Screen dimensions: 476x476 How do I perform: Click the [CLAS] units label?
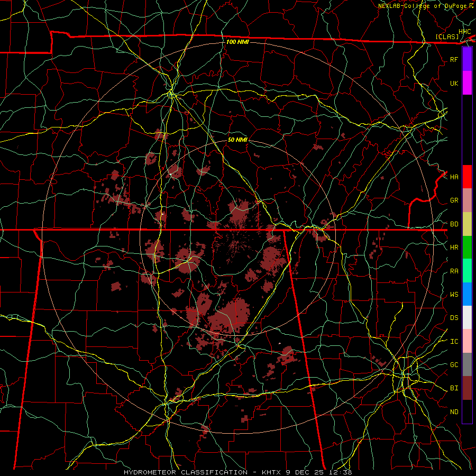447,36
